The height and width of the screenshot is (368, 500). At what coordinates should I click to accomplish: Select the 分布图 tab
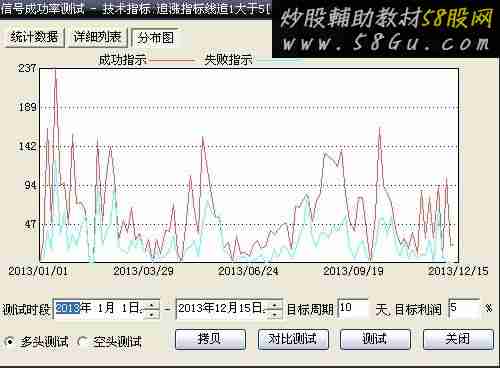pyautogui.click(x=156, y=38)
